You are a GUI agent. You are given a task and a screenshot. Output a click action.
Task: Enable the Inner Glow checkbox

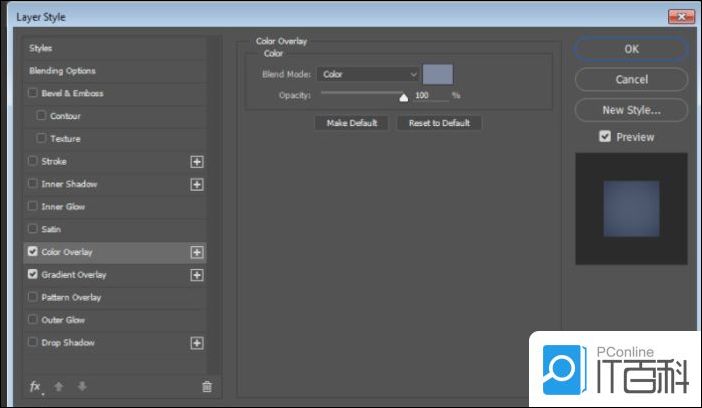click(32, 206)
